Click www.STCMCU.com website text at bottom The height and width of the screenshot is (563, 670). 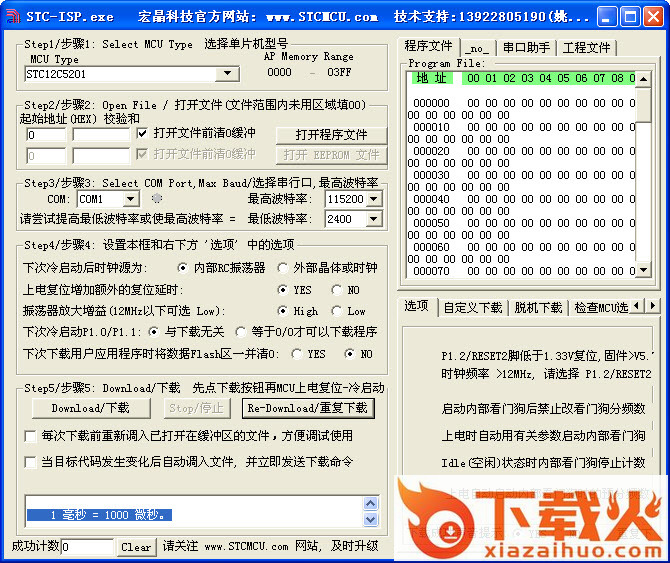(x=247, y=546)
